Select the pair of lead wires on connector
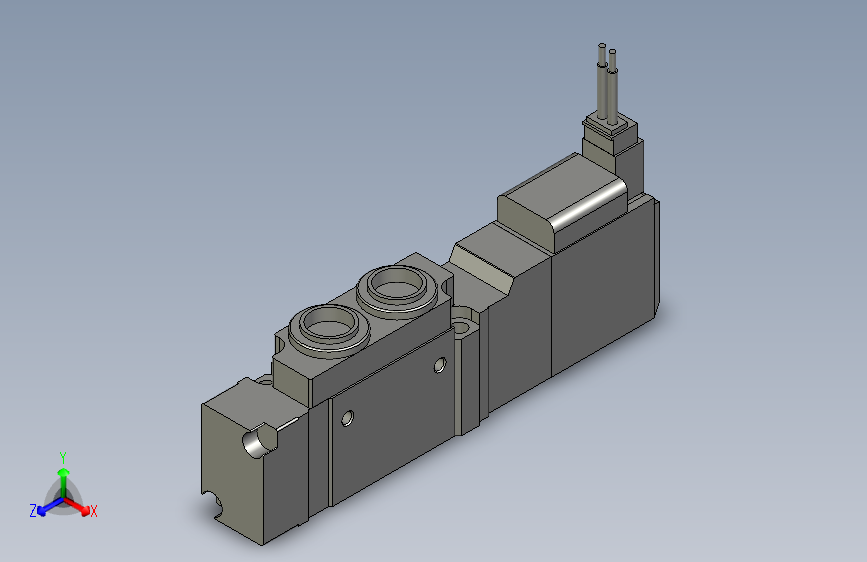867x562 pixels. [x=607, y=84]
